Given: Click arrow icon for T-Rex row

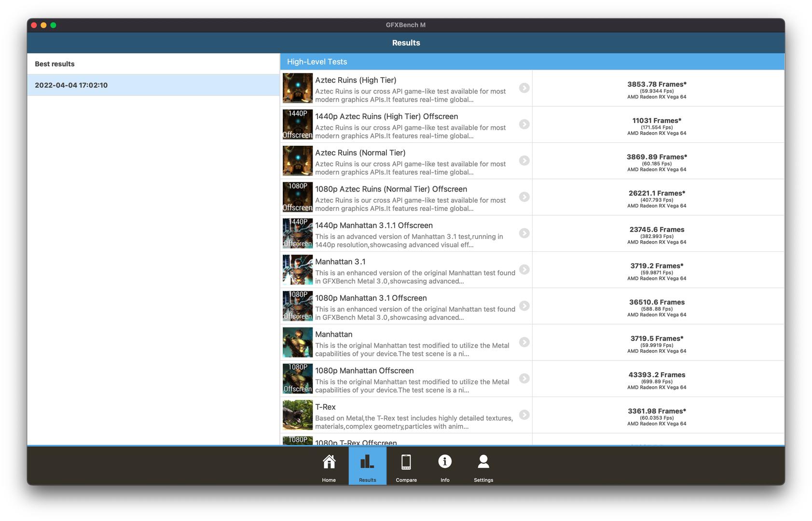Looking at the screenshot, I should point(524,415).
